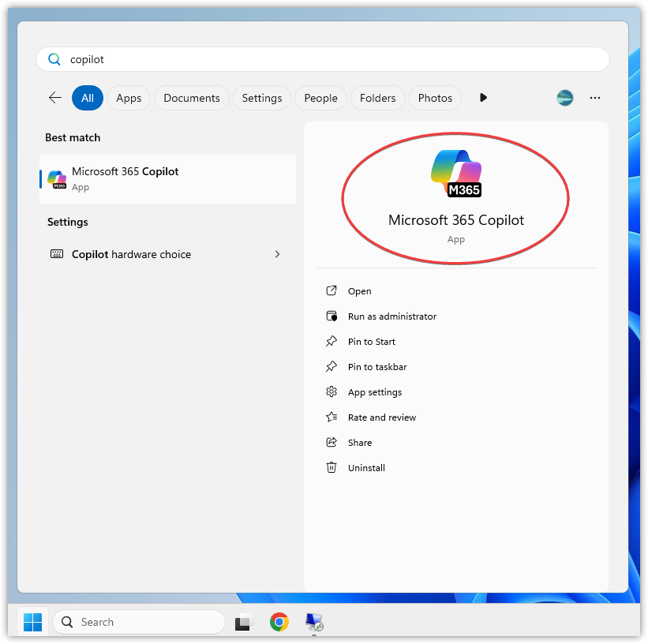648x644 pixels.
Task: Click Share in the actions list
Action: click(360, 442)
